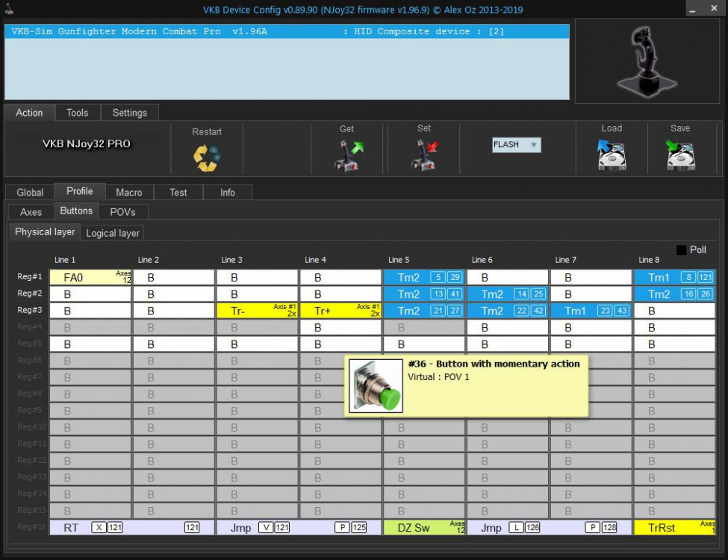Toggle the Poll checkbox
728x560 pixels.
(x=681, y=250)
